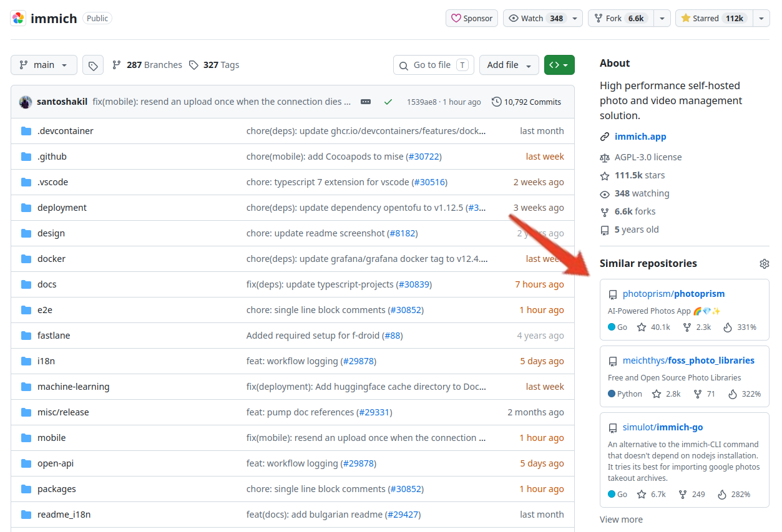Viewport: 782px width, 532px height.
Task: Open the 10,792 Commits history link
Action: (526, 102)
